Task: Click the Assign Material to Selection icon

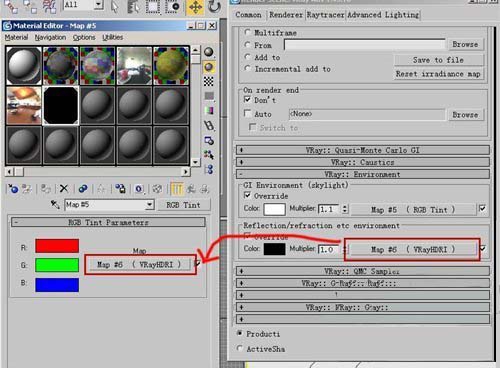Action: [46, 189]
